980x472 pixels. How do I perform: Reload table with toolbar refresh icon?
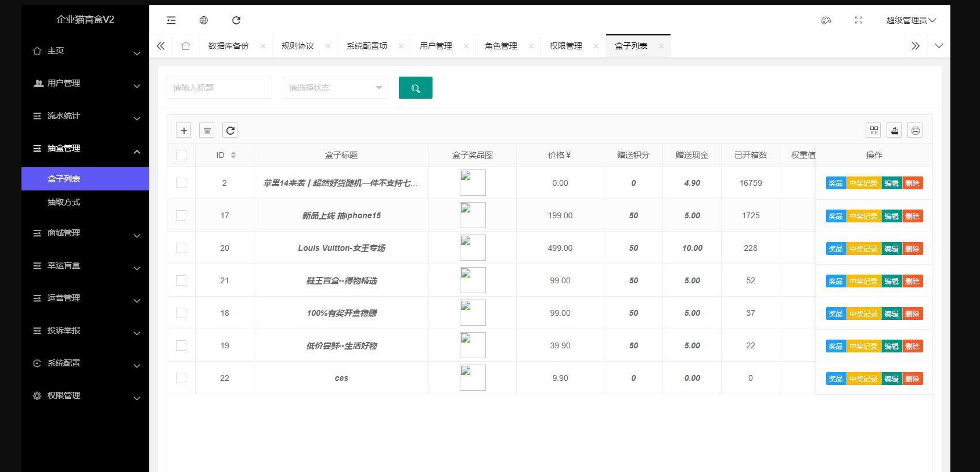[x=230, y=131]
